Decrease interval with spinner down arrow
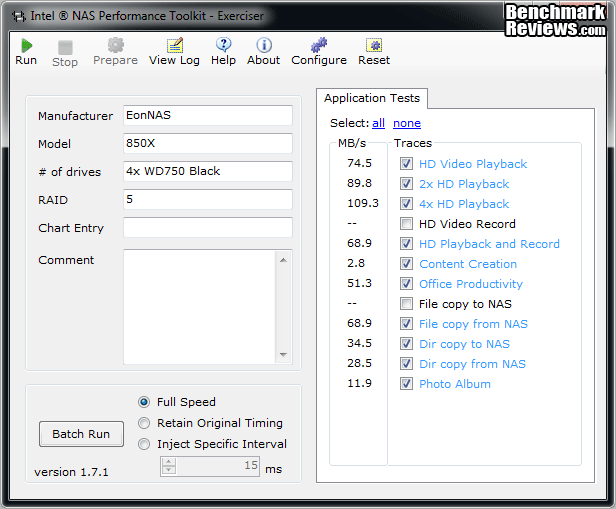 tap(169, 470)
